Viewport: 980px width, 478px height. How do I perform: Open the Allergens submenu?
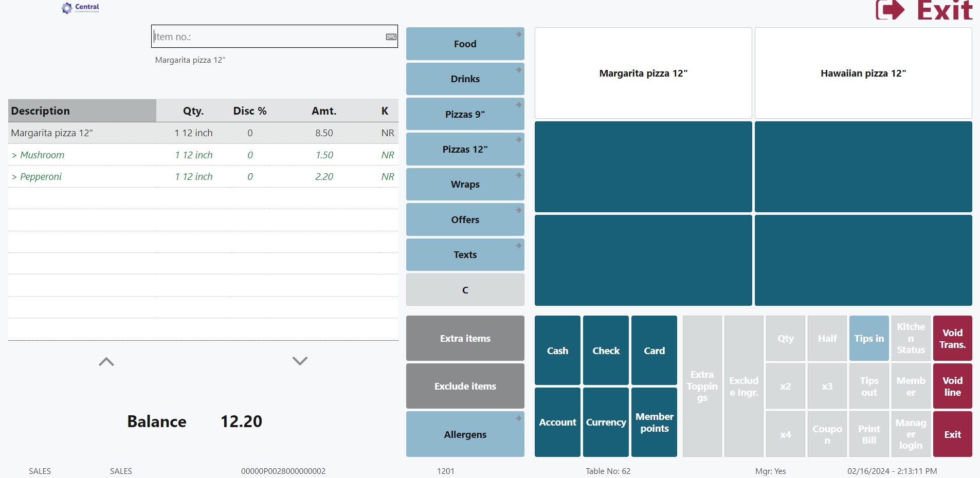click(465, 434)
